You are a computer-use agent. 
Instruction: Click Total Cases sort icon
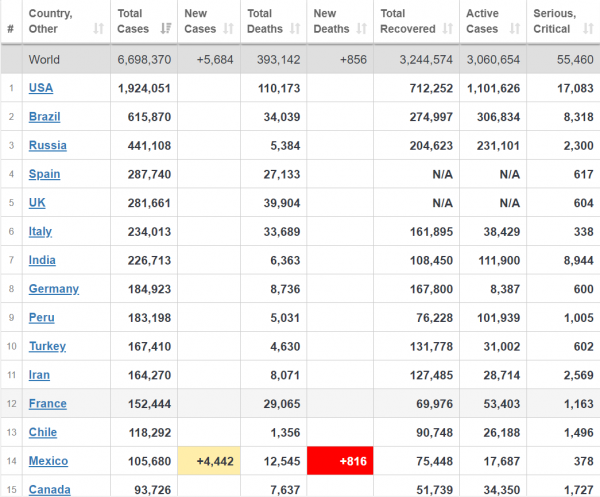pyautogui.click(x=166, y=29)
